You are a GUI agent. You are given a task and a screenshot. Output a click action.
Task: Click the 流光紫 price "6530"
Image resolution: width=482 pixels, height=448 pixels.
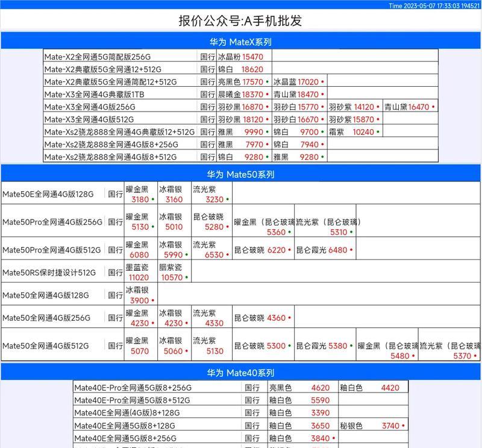214,255
